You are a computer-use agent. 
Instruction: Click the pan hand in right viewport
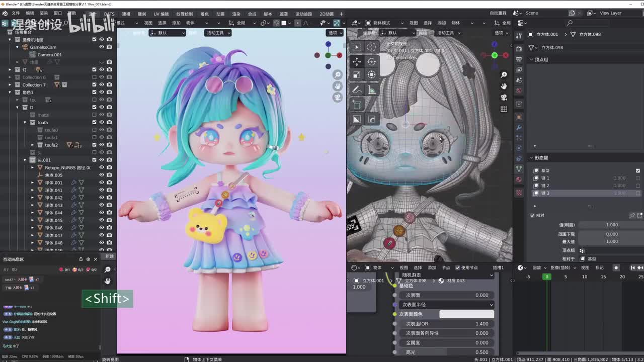504,86
